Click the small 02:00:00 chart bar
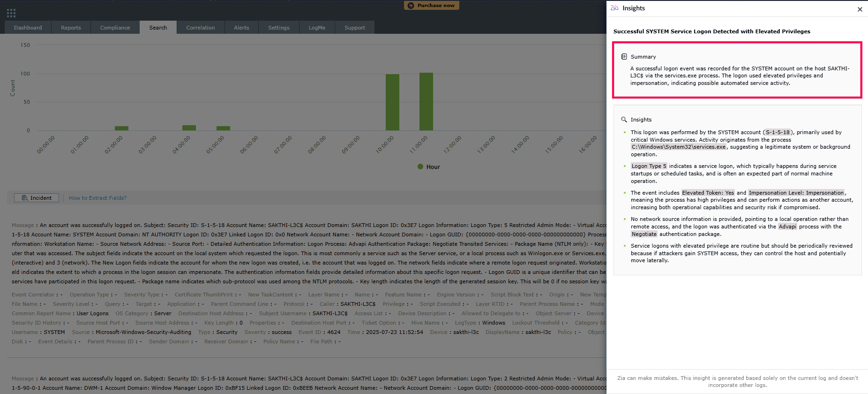The width and height of the screenshot is (868, 394). 121,128
